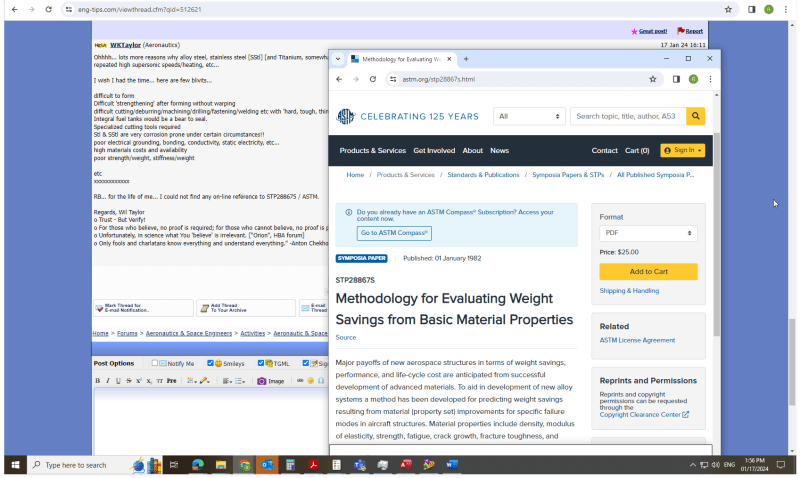Uncheck the Signature post option checkbox

306,363
